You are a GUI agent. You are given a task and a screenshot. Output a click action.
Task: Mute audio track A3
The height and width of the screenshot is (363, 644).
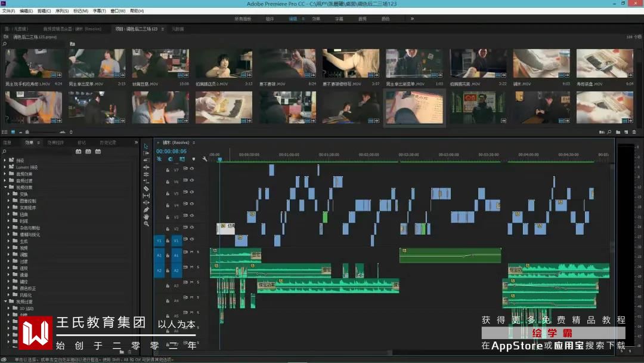click(x=192, y=282)
